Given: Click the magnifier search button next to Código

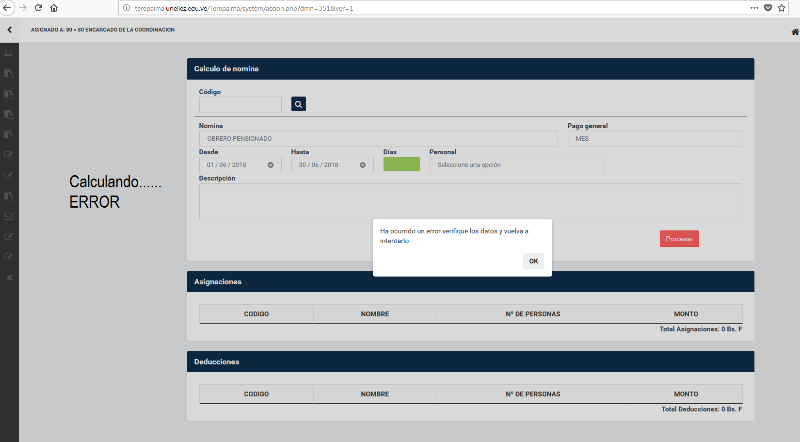Looking at the screenshot, I should coord(298,104).
